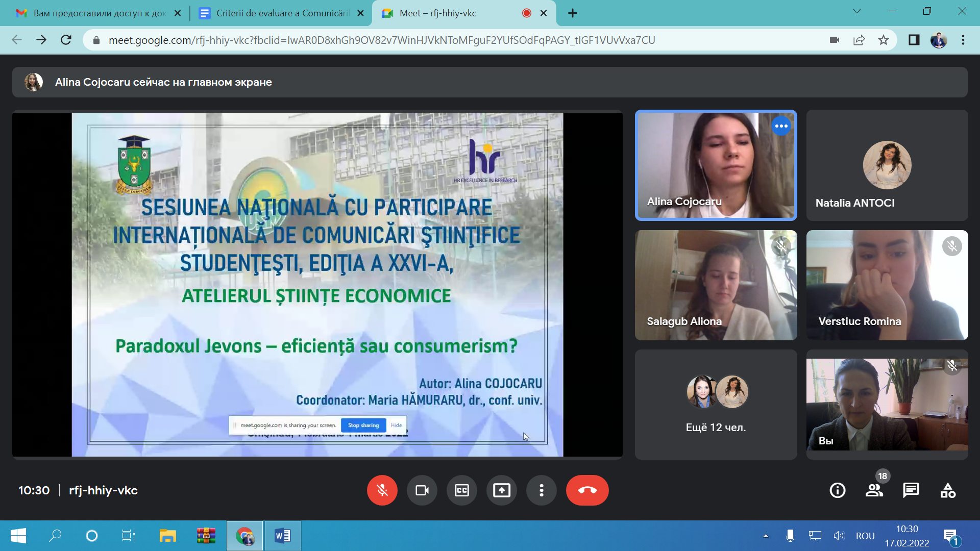Click the present screen icon

coord(501,490)
